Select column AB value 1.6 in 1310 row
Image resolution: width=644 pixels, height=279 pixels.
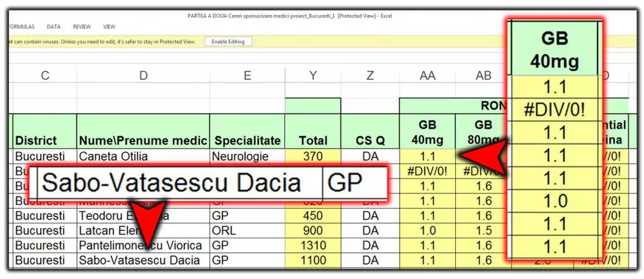(x=483, y=245)
